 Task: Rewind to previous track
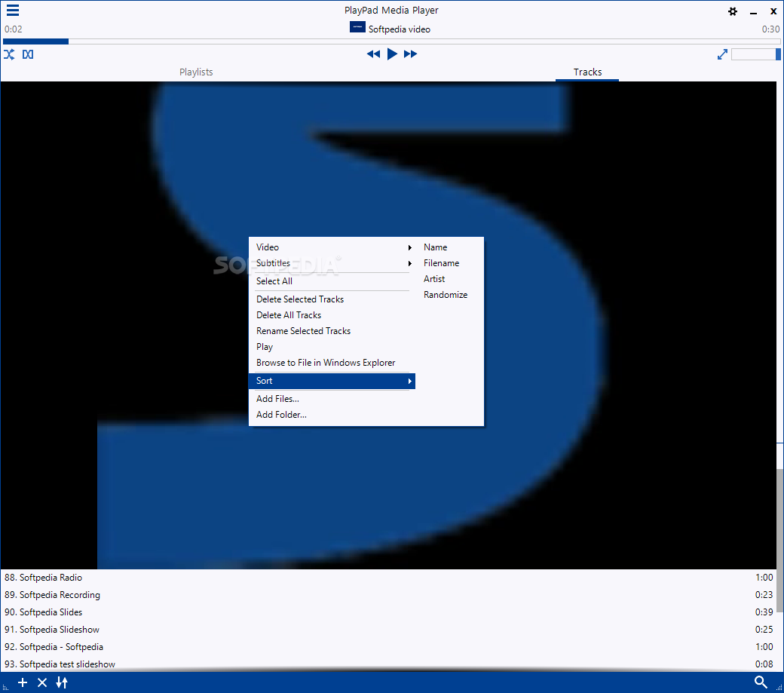click(x=373, y=54)
